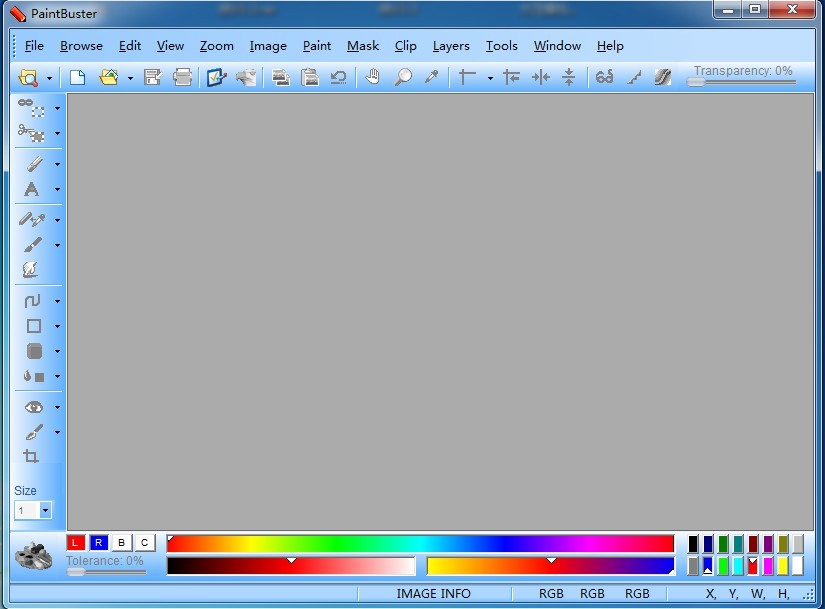Select the Text tool (letter A)
Viewport: 825px width, 609px height.
point(32,189)
